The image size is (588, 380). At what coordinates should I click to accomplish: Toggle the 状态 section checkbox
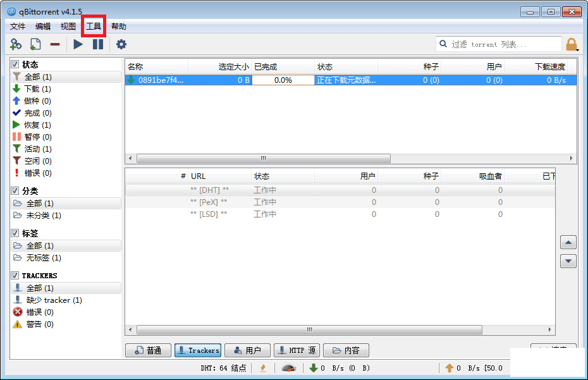pos(15,64)
